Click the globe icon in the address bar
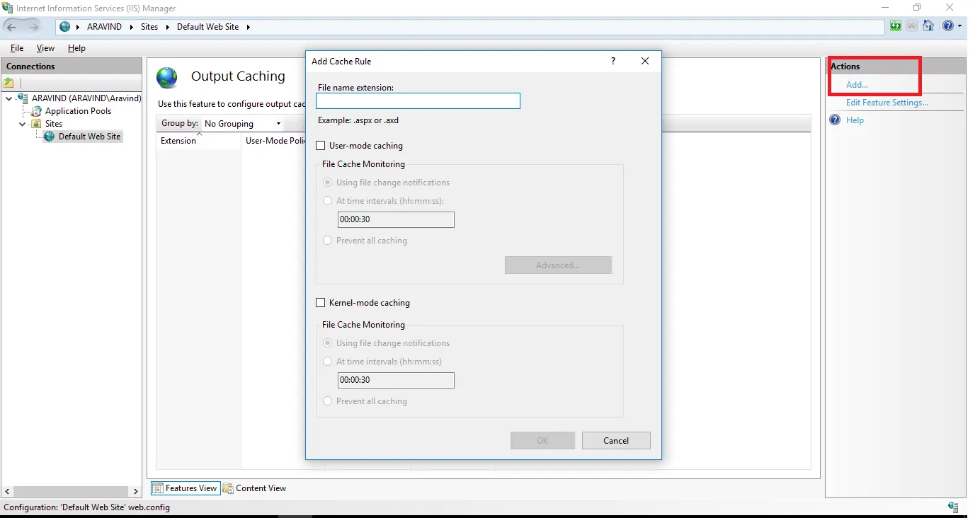The width and height of the screenshot is (980, 518). [65, 27]
